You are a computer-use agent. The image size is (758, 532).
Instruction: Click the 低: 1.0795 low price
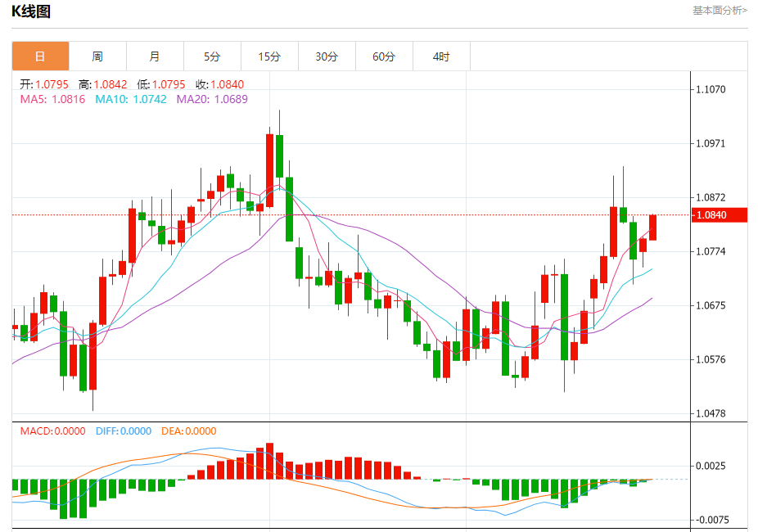(161, 84)
